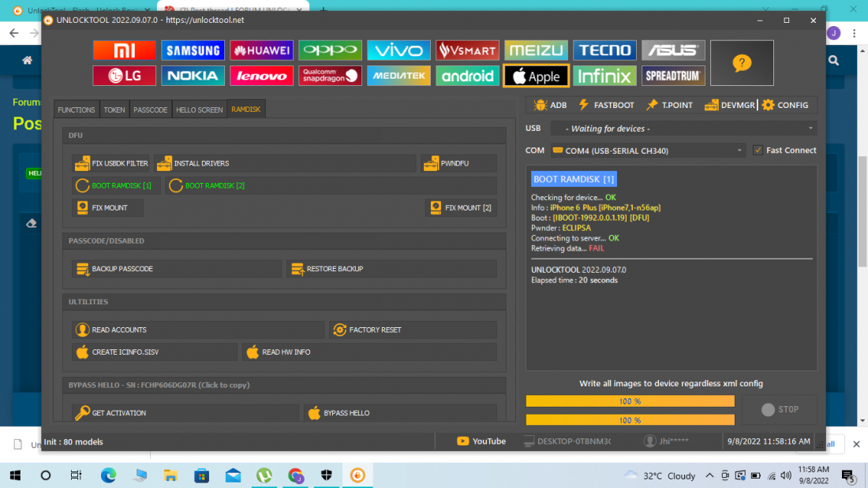Switch to the TOKEN tab
This screenshot has height=488, width=868.
coord(114,110)
